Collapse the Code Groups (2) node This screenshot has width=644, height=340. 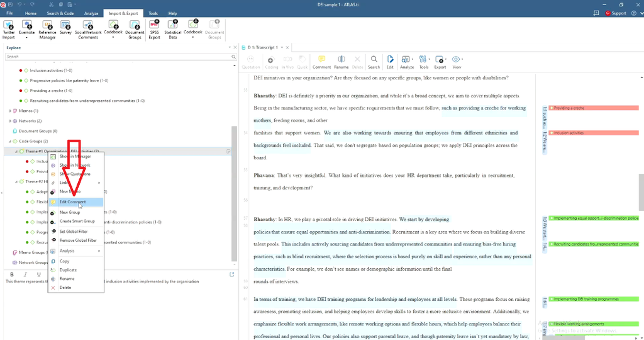coord(10,142)
